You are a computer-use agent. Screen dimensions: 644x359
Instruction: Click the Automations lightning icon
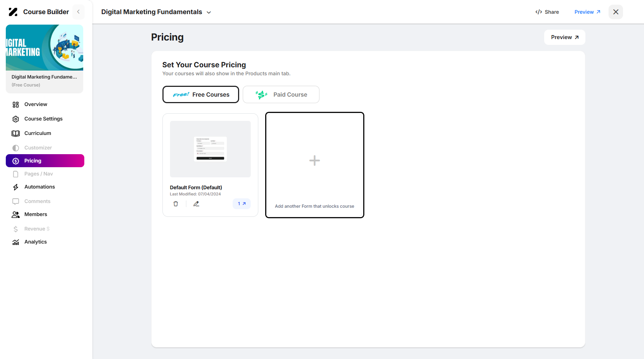(x=16, y=187)
